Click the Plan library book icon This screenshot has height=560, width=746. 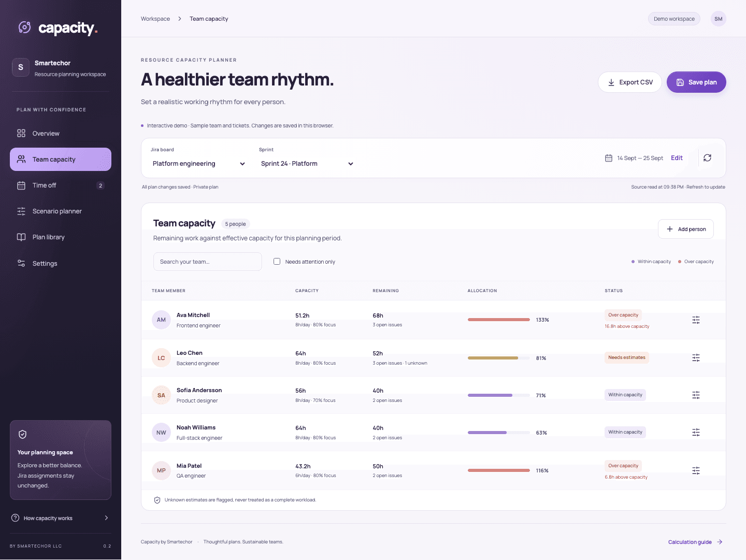(x=21, y=237)
